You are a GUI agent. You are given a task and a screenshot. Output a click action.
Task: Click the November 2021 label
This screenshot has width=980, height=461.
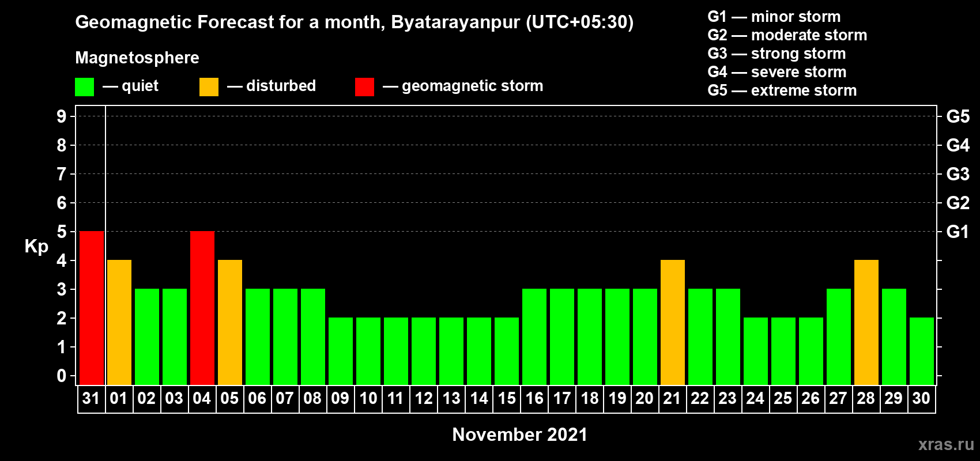[x=520, y=434]
